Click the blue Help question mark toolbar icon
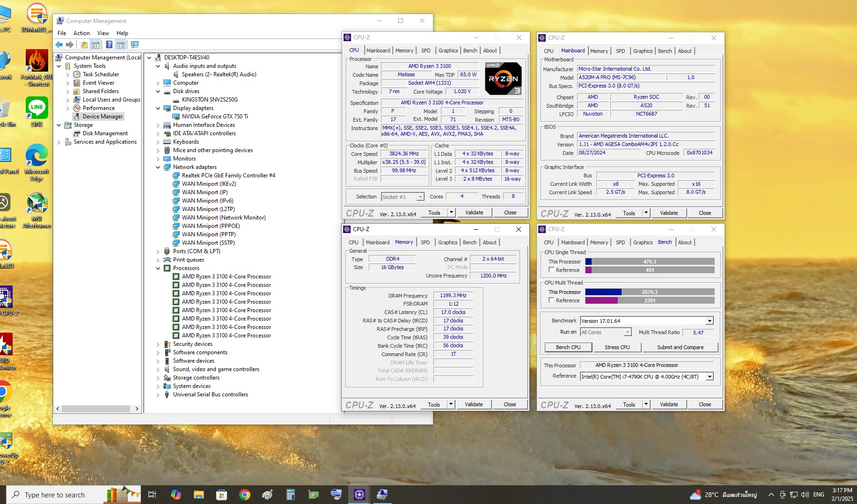 (x=109, y=44)
